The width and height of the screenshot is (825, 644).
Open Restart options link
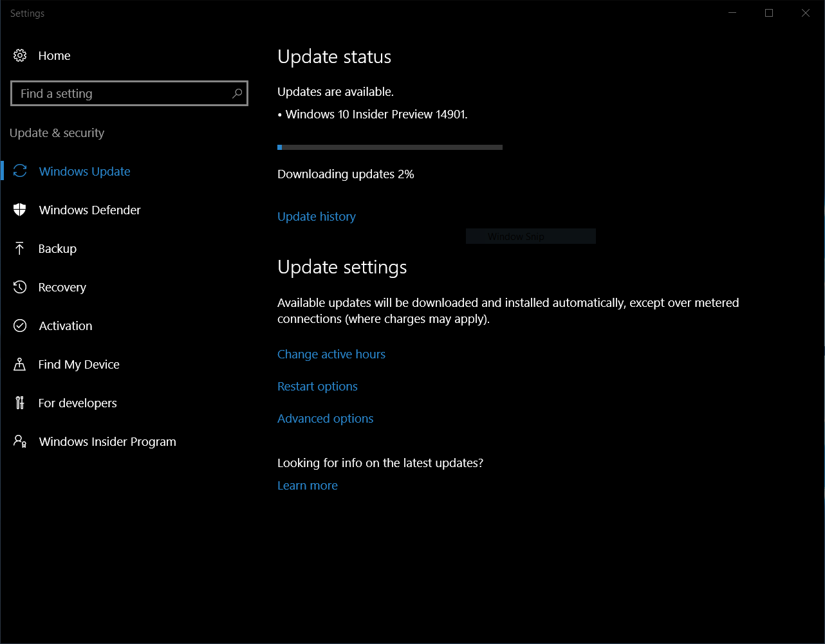[317, 387]
